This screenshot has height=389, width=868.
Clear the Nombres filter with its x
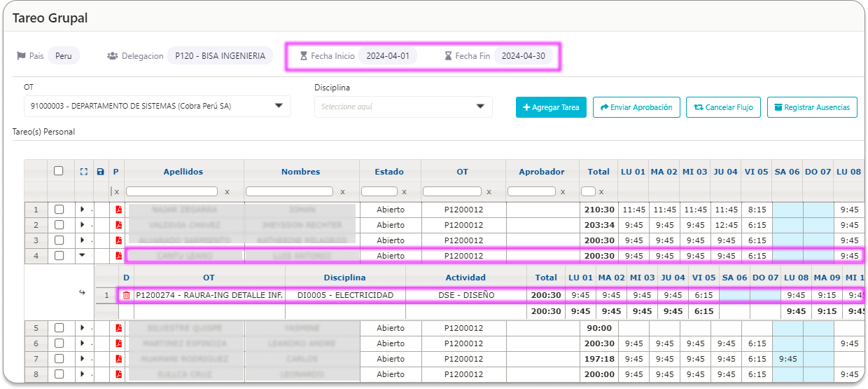click(x=342, y=191)
